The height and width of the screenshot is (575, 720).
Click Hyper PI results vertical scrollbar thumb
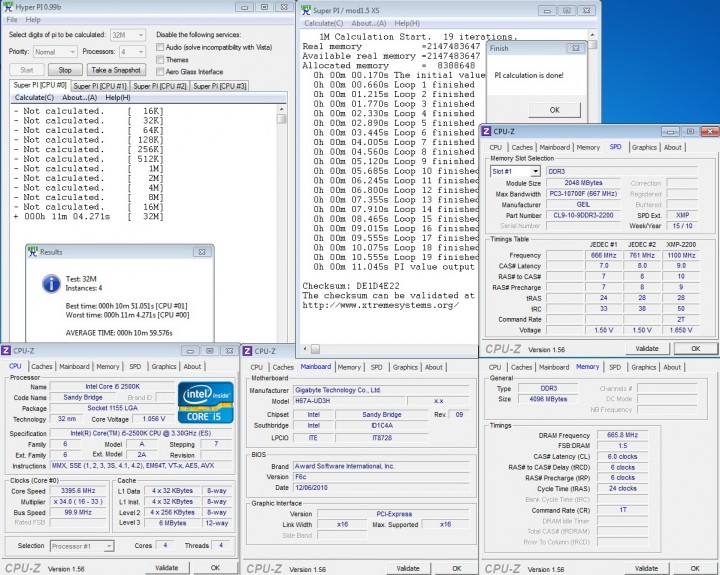[x=281, y=119]
